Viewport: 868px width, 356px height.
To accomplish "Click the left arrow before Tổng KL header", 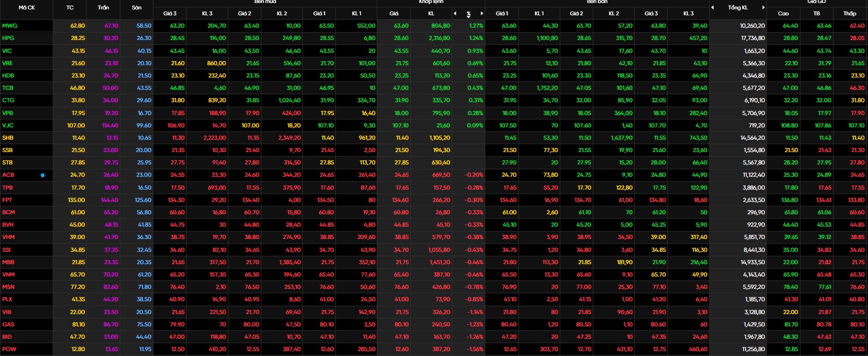I will (713, 7).
